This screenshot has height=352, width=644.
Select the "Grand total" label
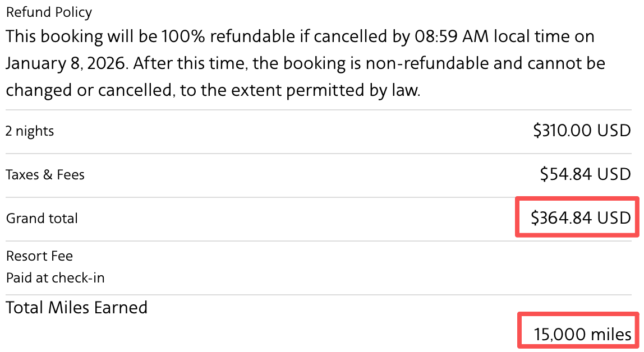(42, 219)
